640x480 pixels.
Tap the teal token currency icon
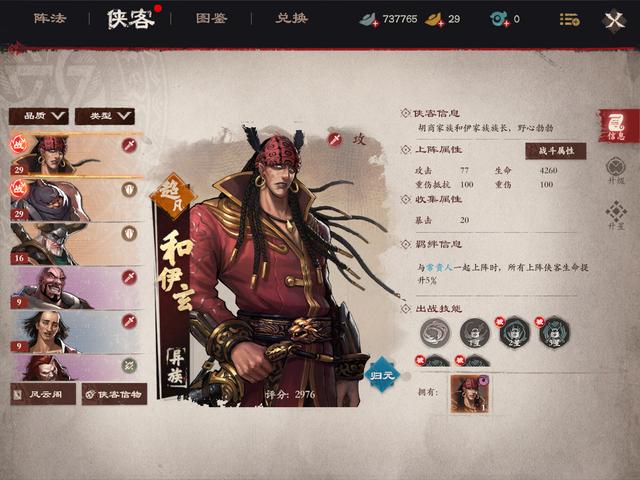[x=500, y=19]
